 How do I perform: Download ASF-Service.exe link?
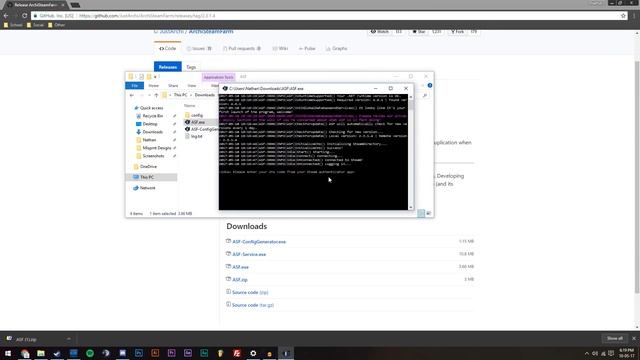click(249, 254)
